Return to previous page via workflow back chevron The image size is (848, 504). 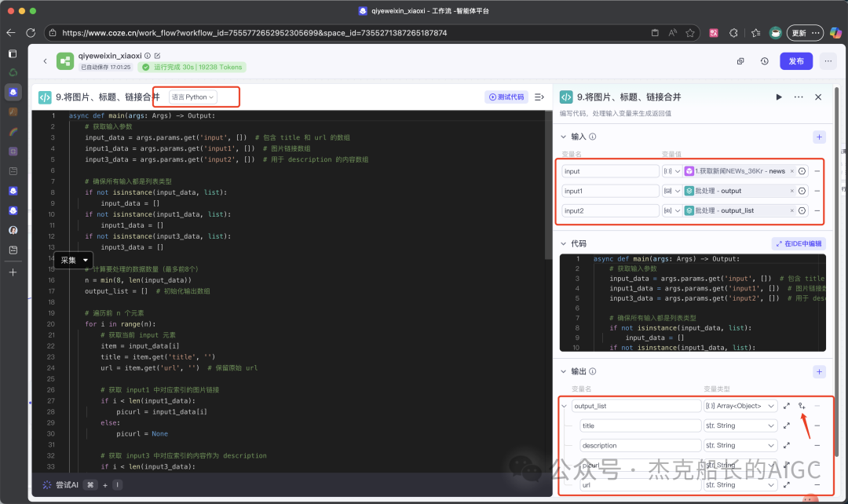click(x=46, y=61)
